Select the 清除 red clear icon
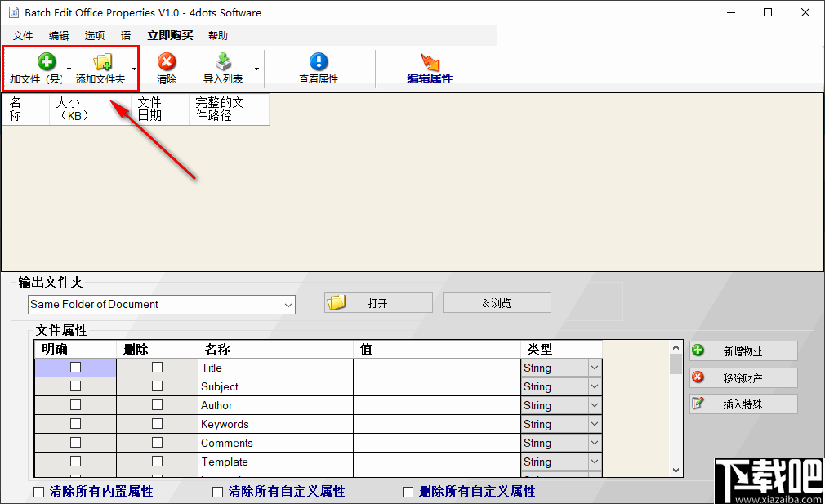Screen dimensions: 825x504 point(167,60)
